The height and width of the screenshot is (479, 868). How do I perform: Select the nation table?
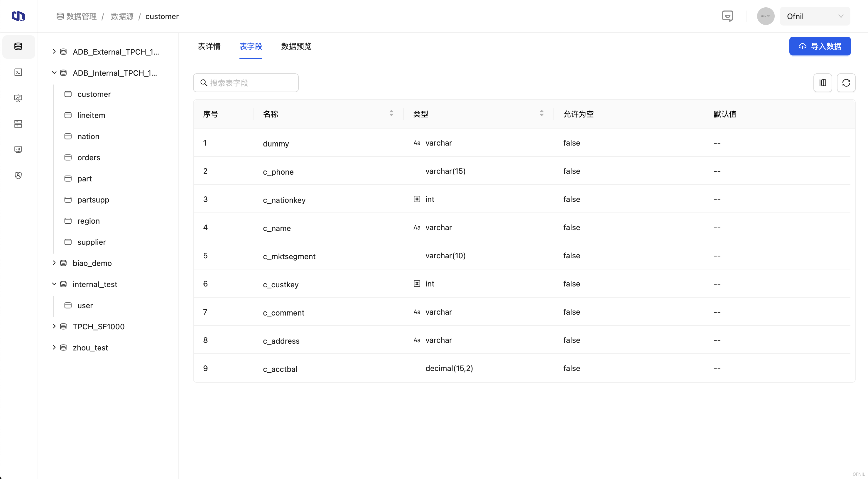coord(88,136)
